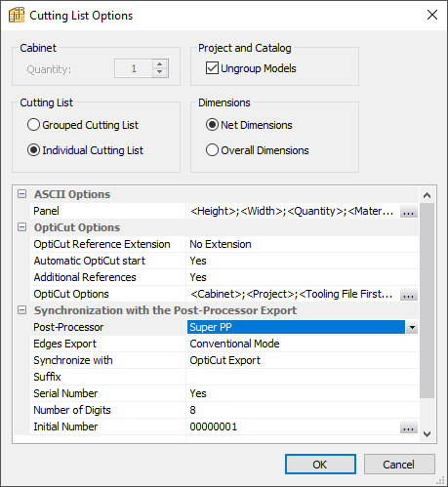This screenshot has height=487, width=448.
Task: Decrease cabinet Quantity with the down arrow
Action: click(159, 72)
